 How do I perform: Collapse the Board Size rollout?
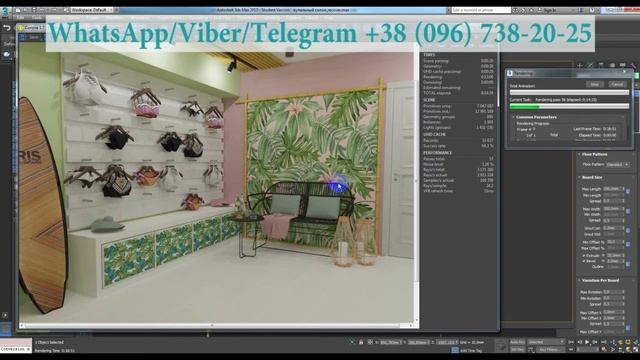pos(592,178)
